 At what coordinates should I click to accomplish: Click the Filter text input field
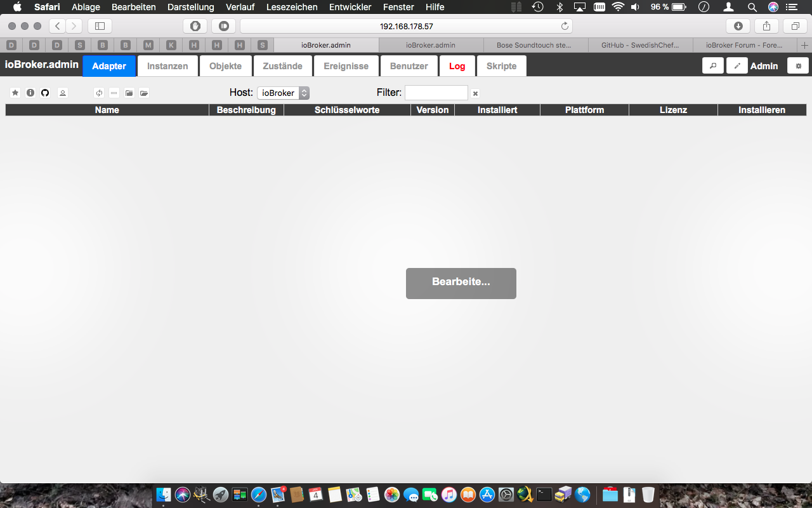coord(436,93)
